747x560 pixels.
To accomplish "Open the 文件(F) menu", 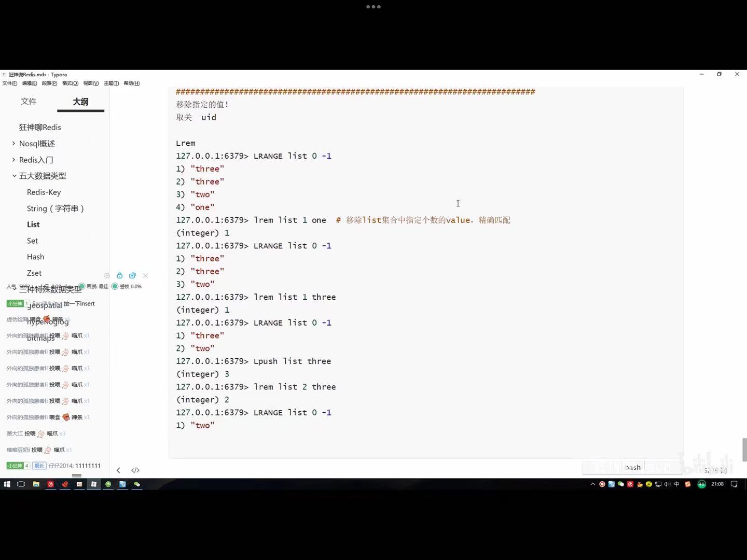I will point(9,83).
